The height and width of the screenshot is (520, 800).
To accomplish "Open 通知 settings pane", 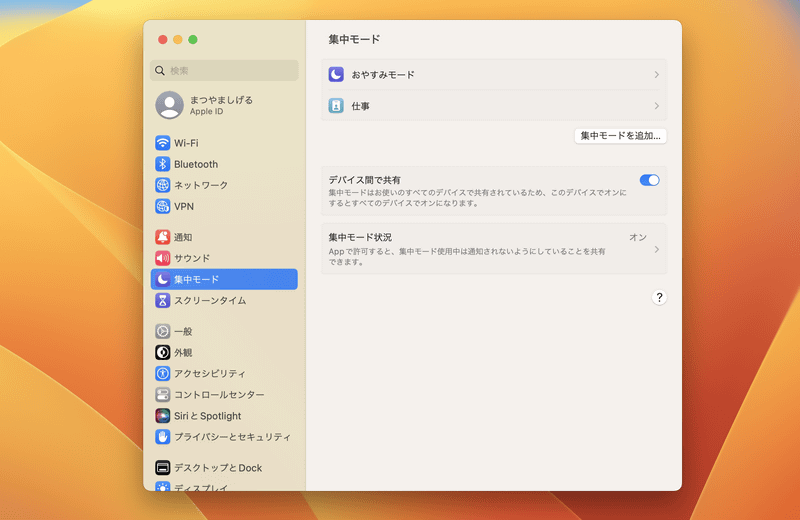I will [224, 237].
